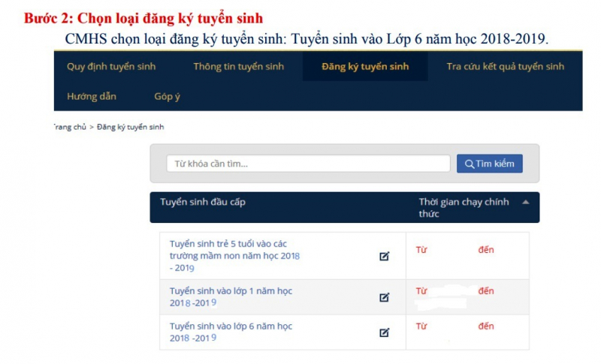This screenshot has height=364, width=601.
Task: Click edit icon for preschool 5-year-old enrollment
Action: tap(384, 256)
